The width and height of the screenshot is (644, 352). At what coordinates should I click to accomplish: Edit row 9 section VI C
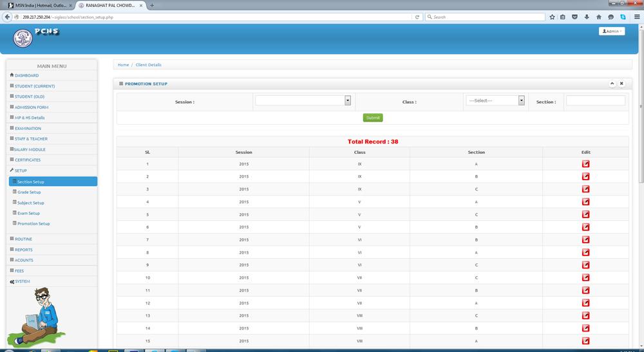point(585,265)
